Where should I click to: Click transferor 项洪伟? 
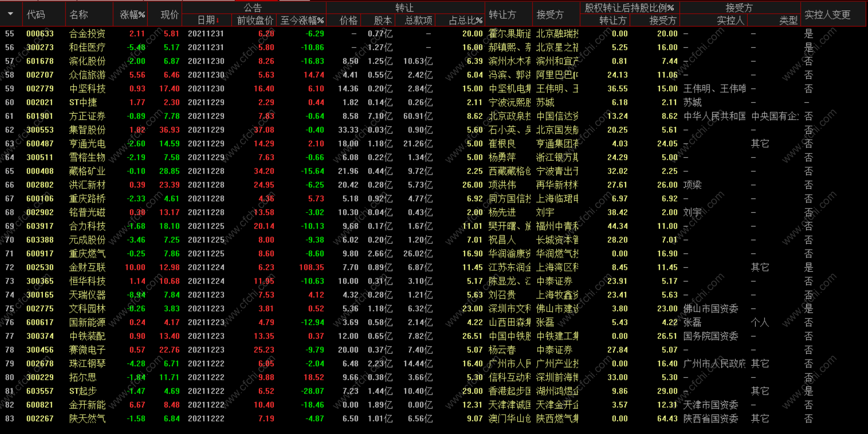tap(502, 185)
